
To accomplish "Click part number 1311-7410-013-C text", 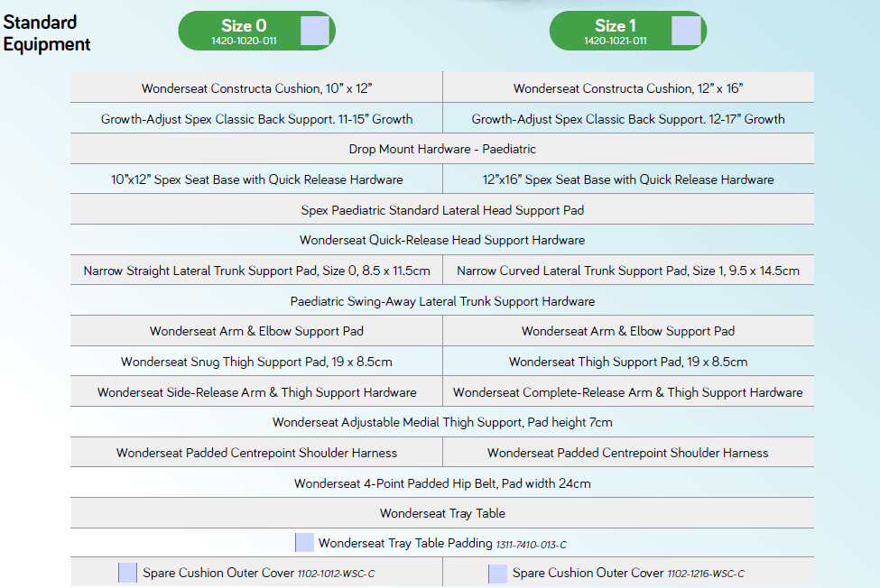I will pyautogui.click(x=531, y=545).
